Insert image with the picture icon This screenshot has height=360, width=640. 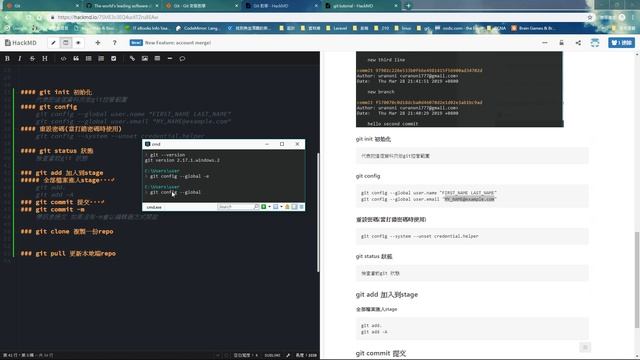tap(145, 59)
